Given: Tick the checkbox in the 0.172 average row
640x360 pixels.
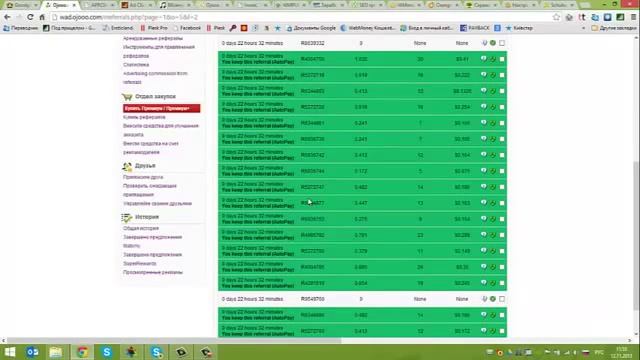Looking at the screenshot, I should (x=502, y=171).
